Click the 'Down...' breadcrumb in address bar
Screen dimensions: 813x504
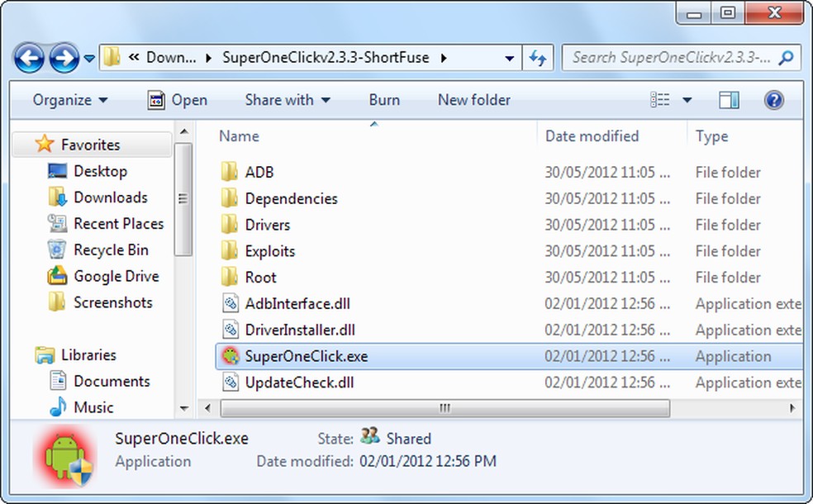pyautogui.click(x=171, y=58)
